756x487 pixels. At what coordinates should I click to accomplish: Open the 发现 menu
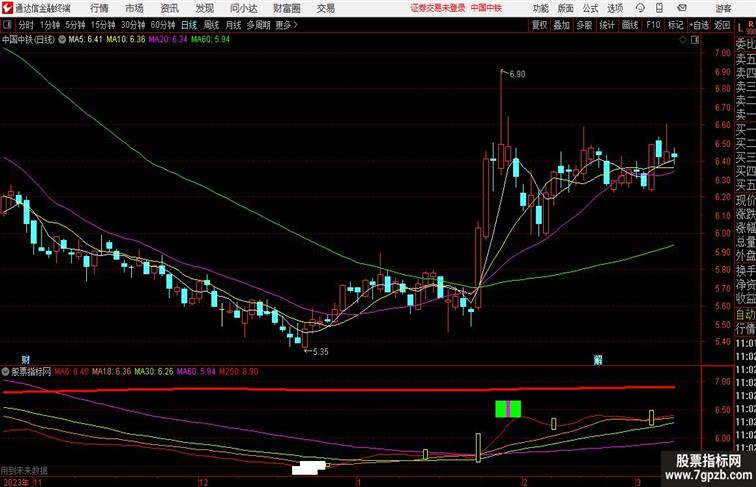[204, 8]
